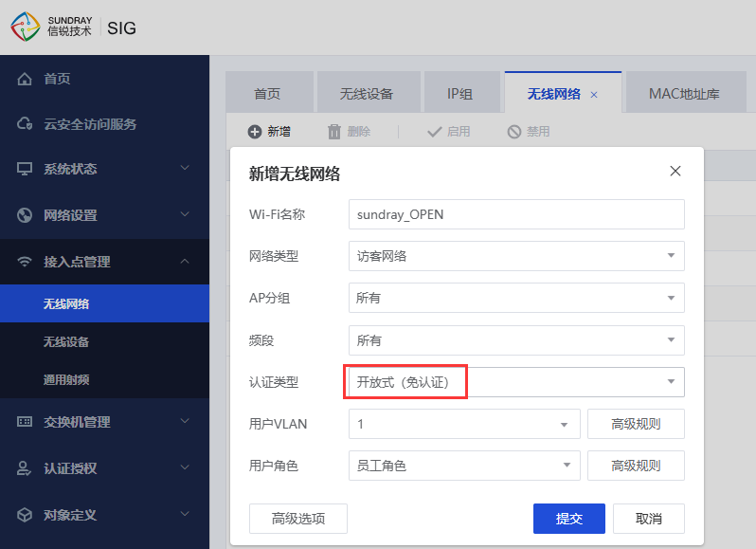
Task: Click the cube icon for 对象定义
Action: tap(25, 515)
